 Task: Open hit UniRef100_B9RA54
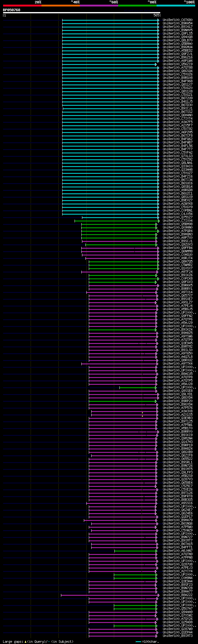pos(178,24)
